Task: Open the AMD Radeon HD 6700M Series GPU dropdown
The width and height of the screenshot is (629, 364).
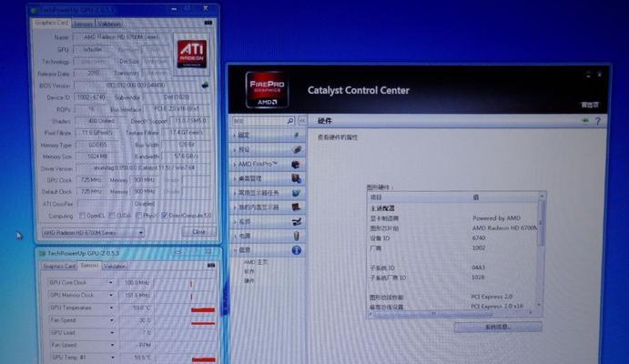Action: pyautogui.click(x=93, y=233)
